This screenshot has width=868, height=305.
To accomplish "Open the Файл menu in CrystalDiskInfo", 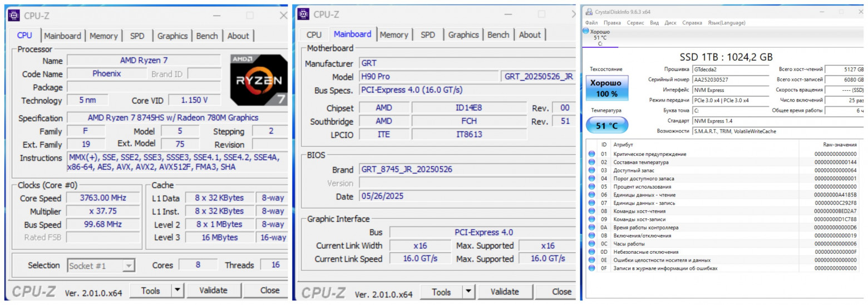I will click(591, 23).
